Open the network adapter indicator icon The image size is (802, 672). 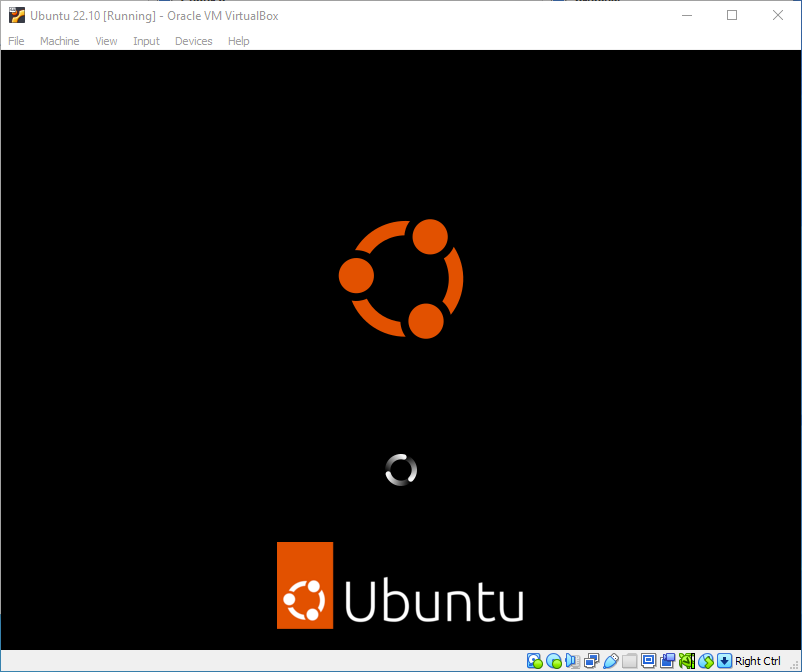[591, 661]
